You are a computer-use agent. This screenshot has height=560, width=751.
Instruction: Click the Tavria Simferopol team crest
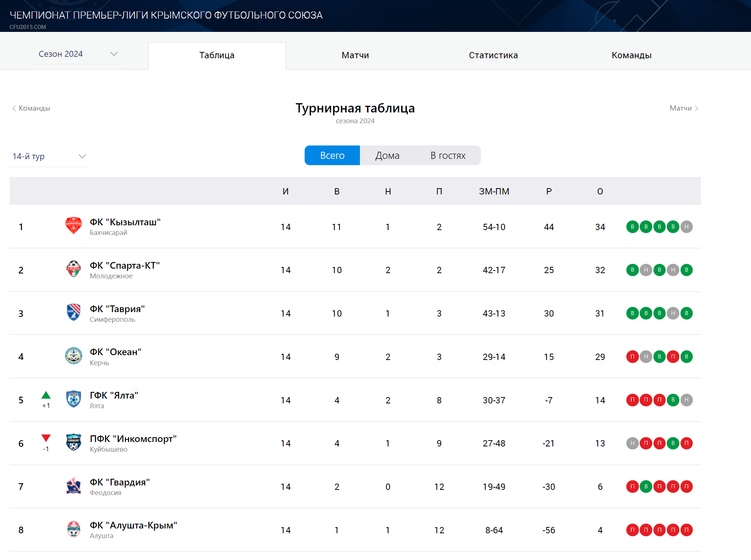click(x=73, y=312)
